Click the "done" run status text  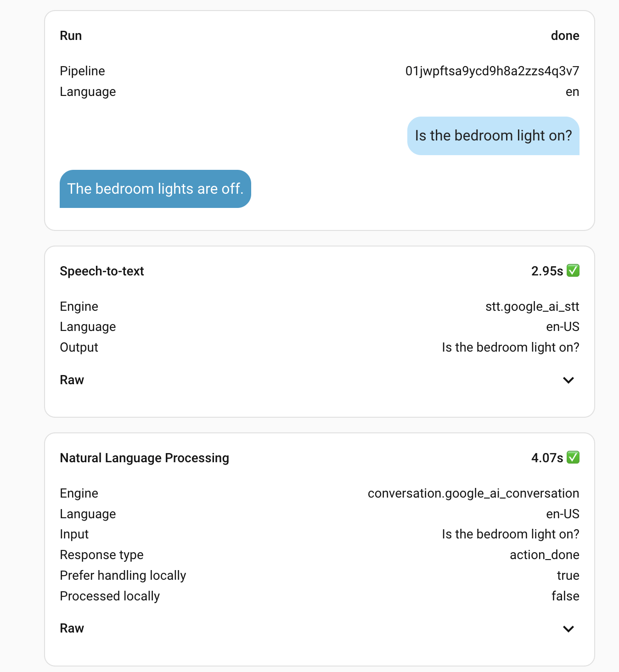coord(565,36)
